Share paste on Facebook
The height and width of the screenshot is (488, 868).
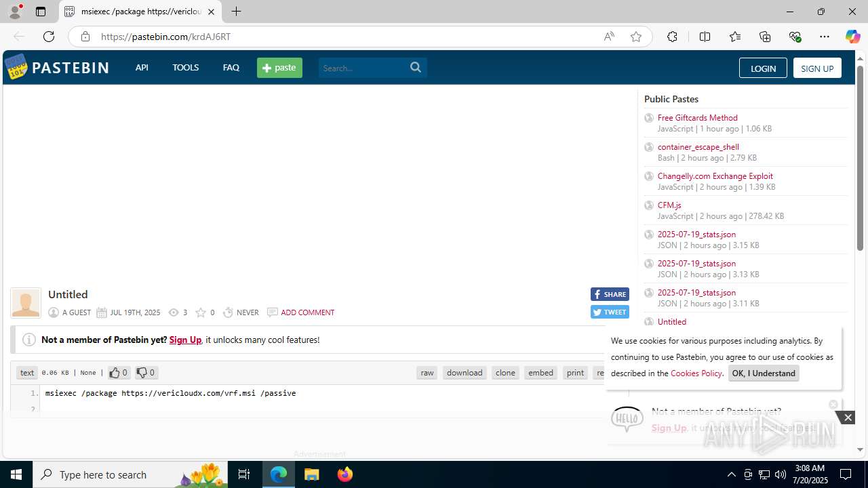610,294
